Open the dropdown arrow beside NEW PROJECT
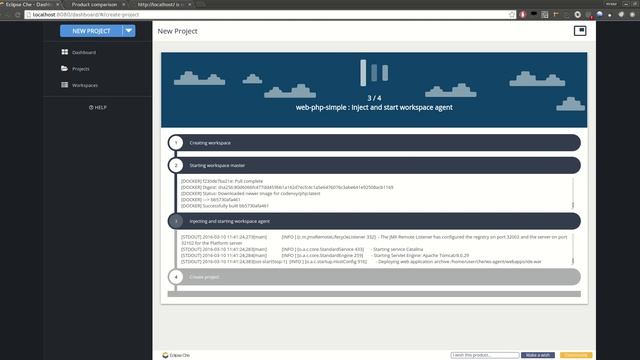 129,31
